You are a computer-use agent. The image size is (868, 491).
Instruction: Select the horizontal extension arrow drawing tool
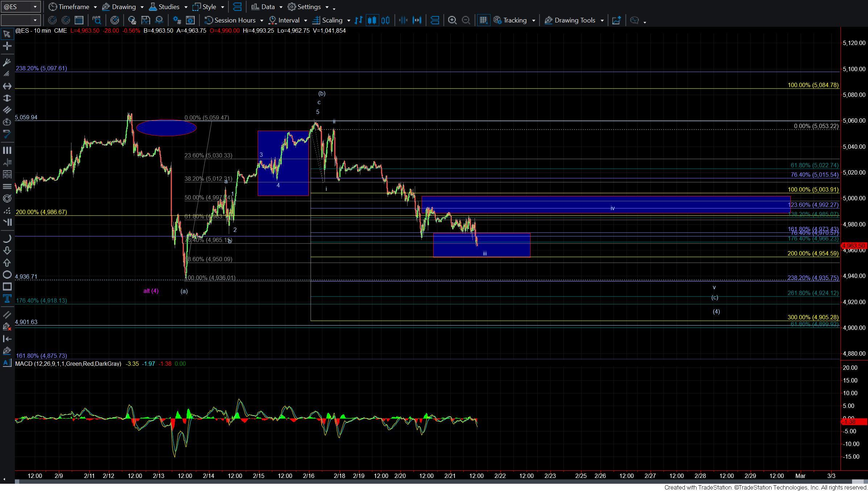[x=7, y=86]
